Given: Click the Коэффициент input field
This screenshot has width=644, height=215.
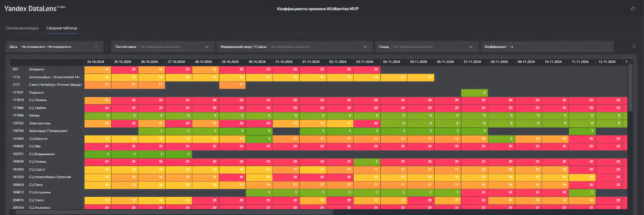Looking at the screenshot, I should 560,47.
